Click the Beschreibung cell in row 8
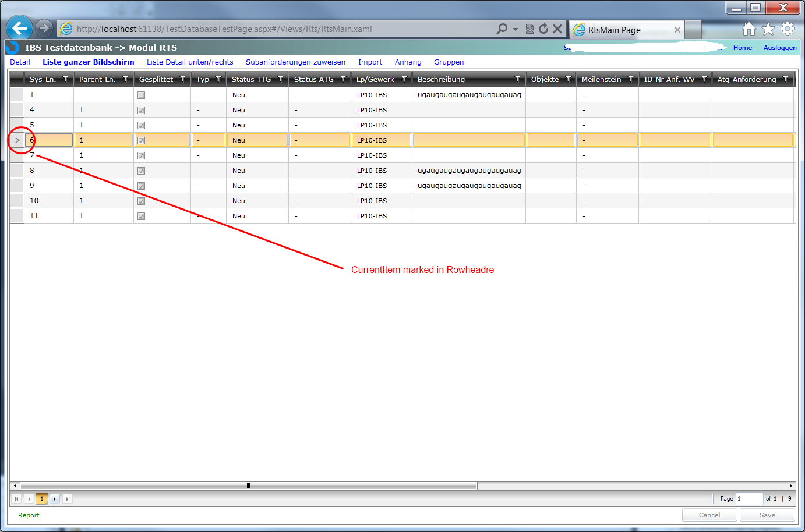The image size is (805, 532). point(469,171)
